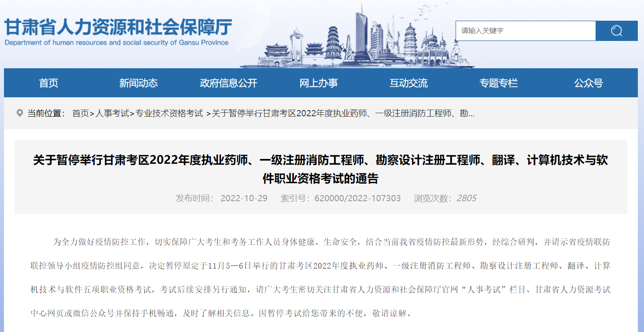644x332 pixels.
Task: Open the 新闻动态 navigation item
Action: pyautogui.click(x=139, y=83)
